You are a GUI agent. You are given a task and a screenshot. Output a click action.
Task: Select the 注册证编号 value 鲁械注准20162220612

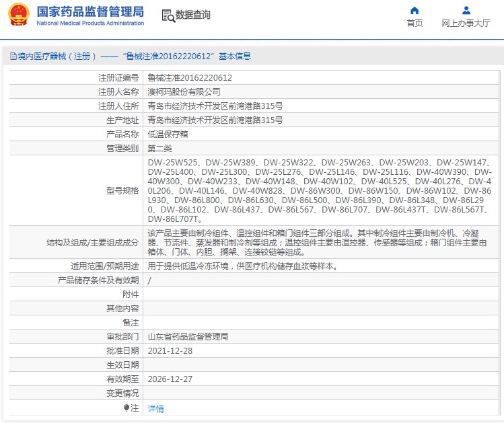pyautogui.click(x=190, y=78)
